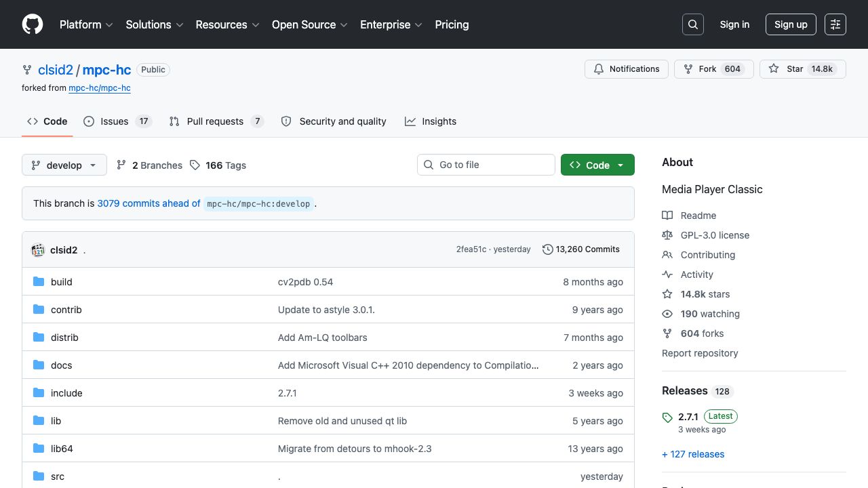The width and height of the screenshot is (868, 488).
Task: Click the lib folder icon
Action: pos(39,421)
